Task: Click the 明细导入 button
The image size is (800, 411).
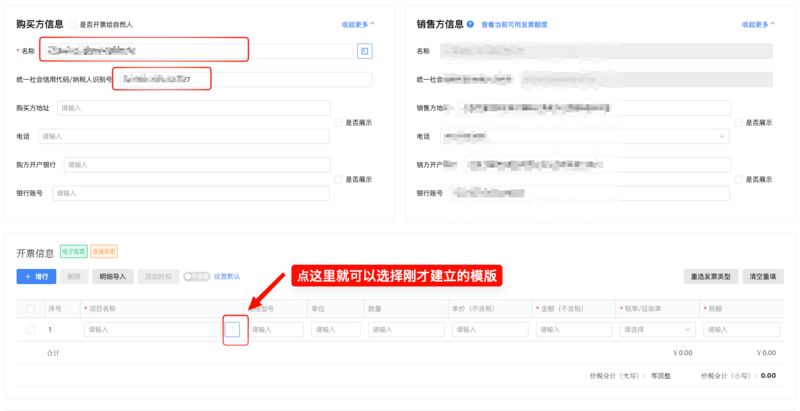Action: coord(112,276)
